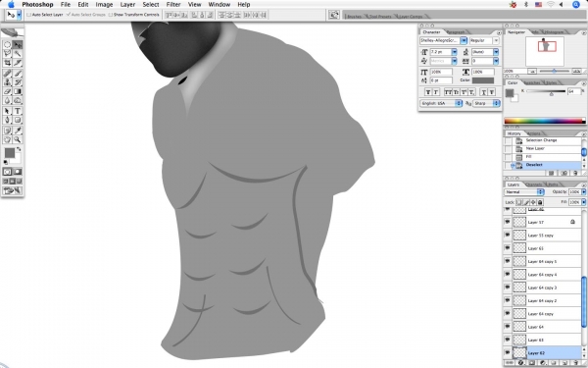The height and width of the screenshot is (368, 588).
Task: Hide Layer 62 visibility eye
Action: click(x=508, y=353)
